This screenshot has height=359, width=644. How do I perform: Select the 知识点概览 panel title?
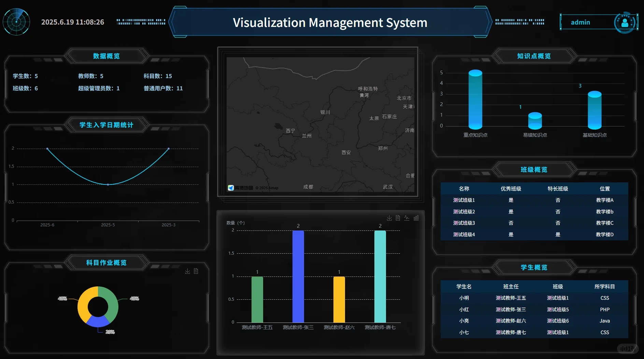534,56
